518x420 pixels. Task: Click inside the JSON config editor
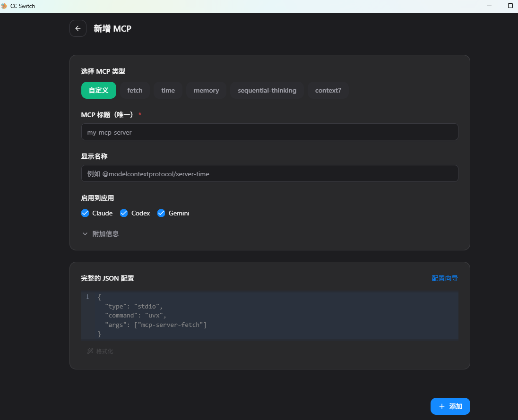click(x=269, y=316)
